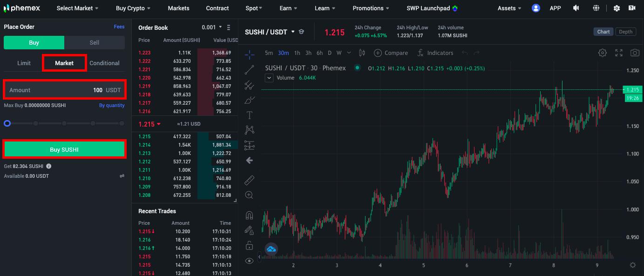644x276 pixels.
Task: Open the Select Market dropdown
Action: tap(77, 8)
